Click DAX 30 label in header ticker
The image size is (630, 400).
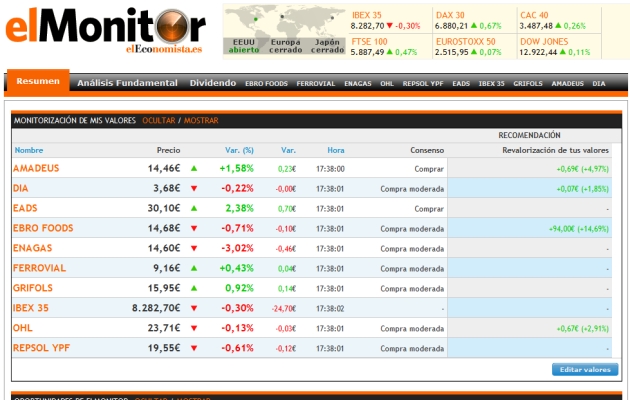450,15
